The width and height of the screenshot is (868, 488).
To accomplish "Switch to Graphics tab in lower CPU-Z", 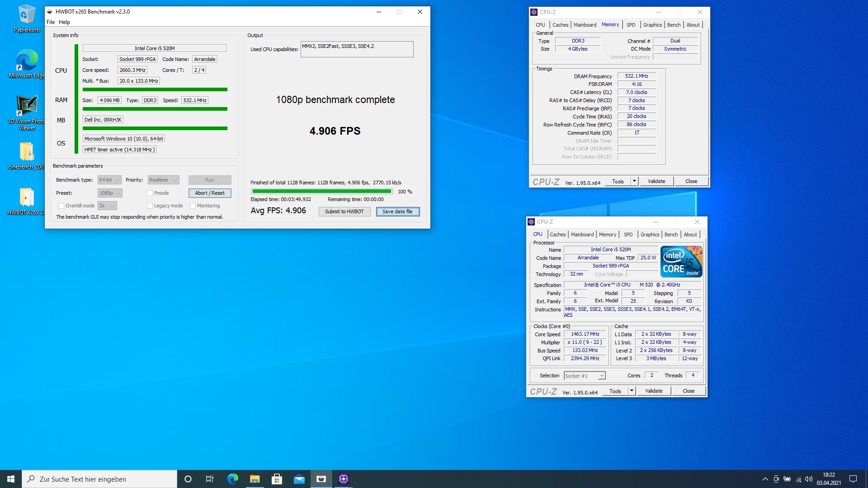I will (650, 235).
